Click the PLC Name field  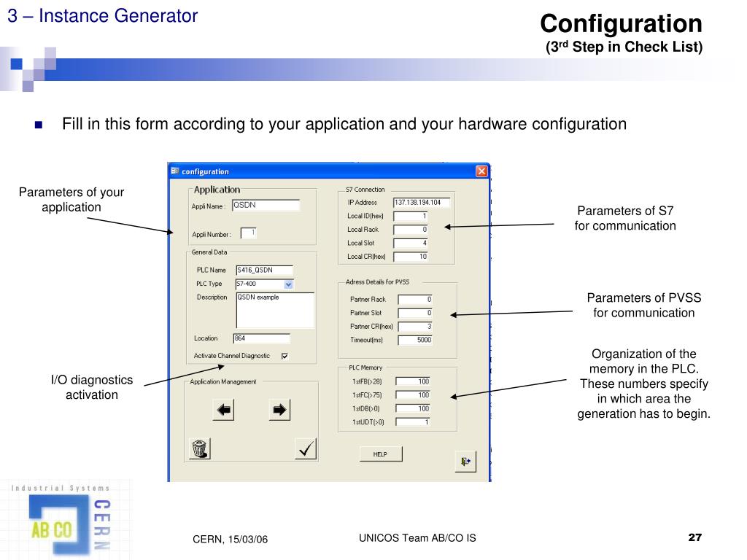[x=264, y=270]
